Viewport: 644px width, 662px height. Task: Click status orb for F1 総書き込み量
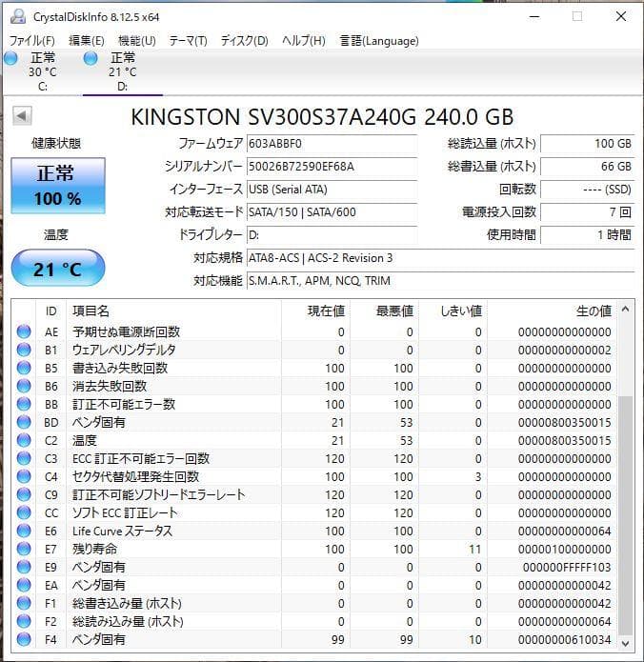pyautogui.click(x=24, y=603)
